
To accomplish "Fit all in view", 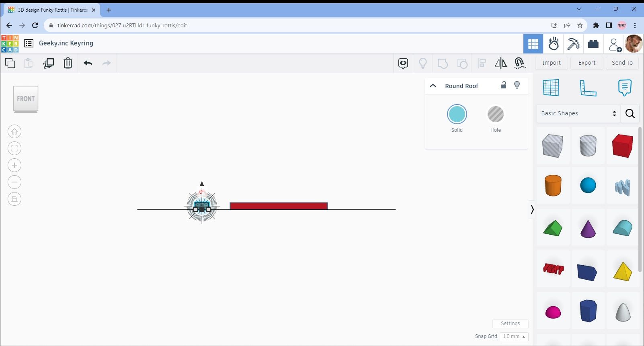I will [x=14, y=148].
